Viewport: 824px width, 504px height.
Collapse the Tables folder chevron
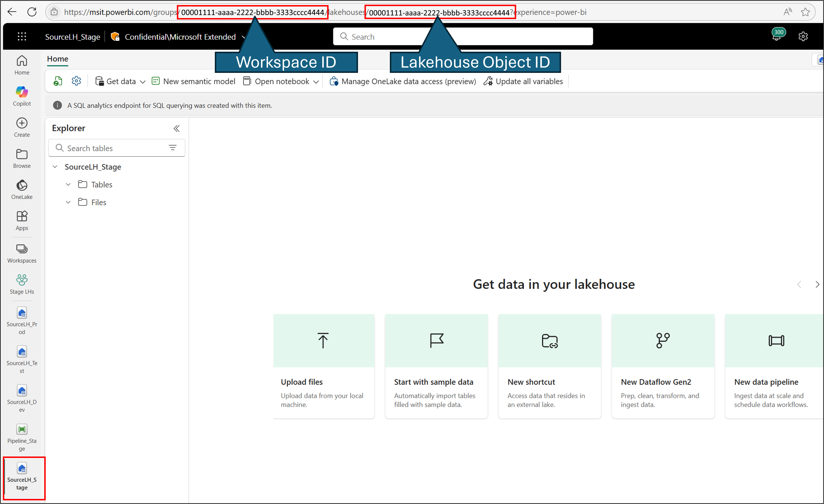[68, 185]
